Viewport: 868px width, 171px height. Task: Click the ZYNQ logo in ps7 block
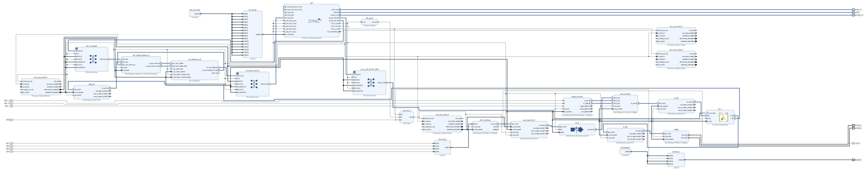click(x=315, y=21)
